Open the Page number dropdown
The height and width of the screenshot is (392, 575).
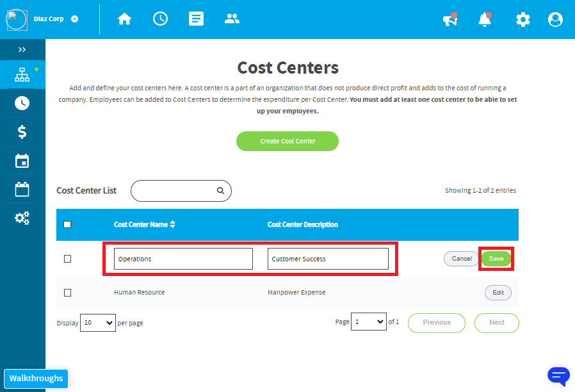[369, 322]
